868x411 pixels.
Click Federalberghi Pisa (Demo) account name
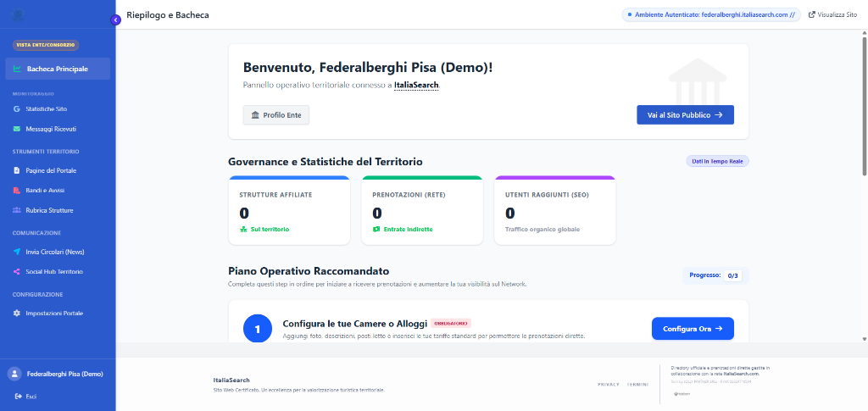click(64, 374)
